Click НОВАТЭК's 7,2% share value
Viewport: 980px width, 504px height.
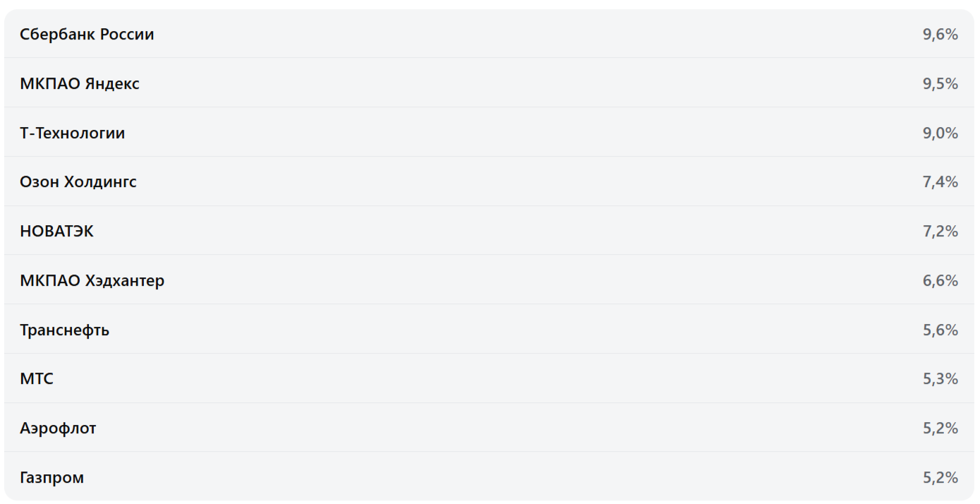tap(940, 232)
